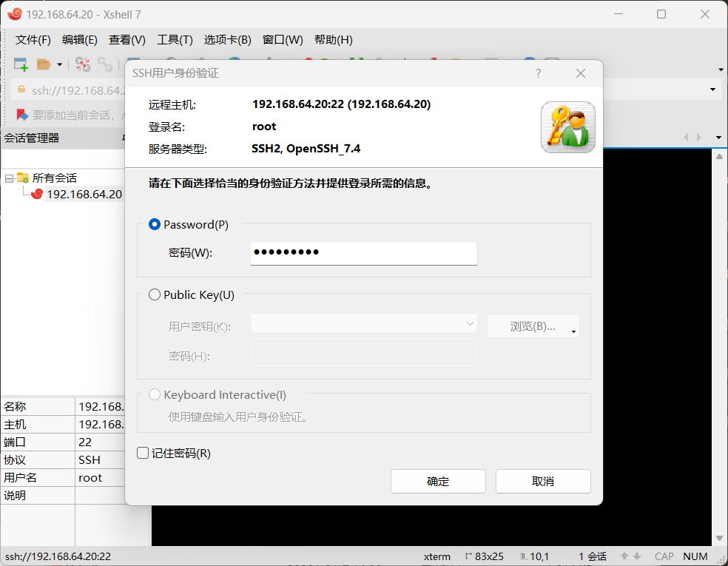Click the 1 会话 status entry

593,556
